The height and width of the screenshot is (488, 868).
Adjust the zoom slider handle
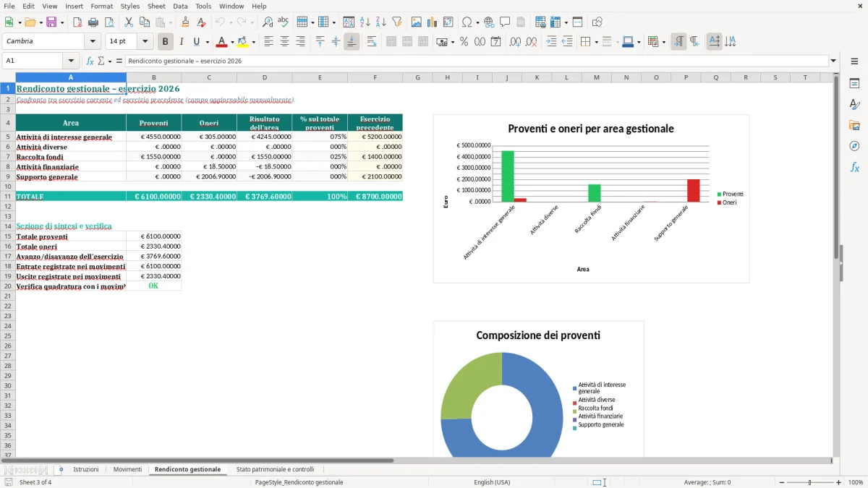[810, 482]
